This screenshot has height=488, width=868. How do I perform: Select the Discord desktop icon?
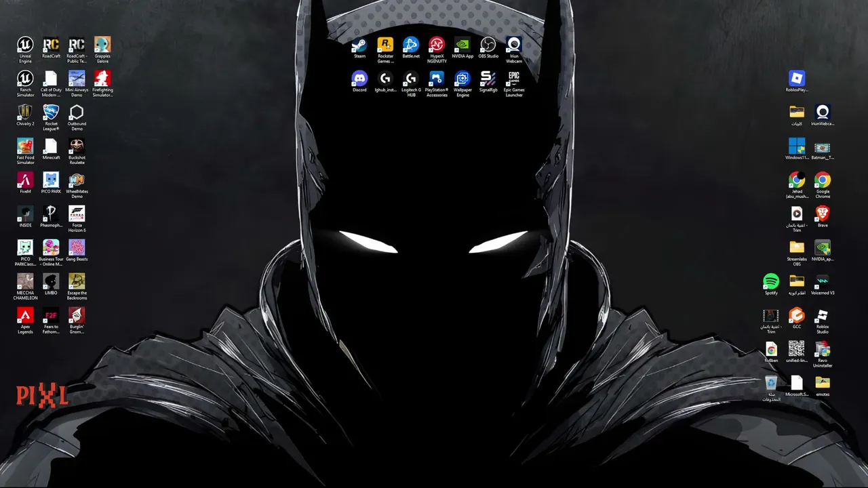coord(359,81)
